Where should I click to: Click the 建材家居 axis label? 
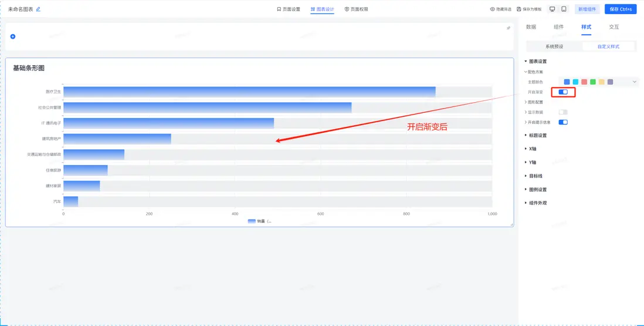(x=53, y=186)
